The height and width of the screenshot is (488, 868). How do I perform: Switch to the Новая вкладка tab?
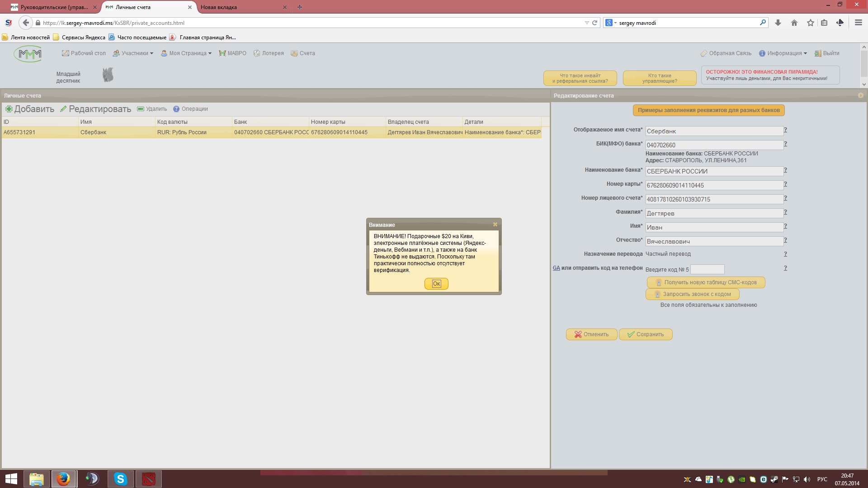(219, 7)
